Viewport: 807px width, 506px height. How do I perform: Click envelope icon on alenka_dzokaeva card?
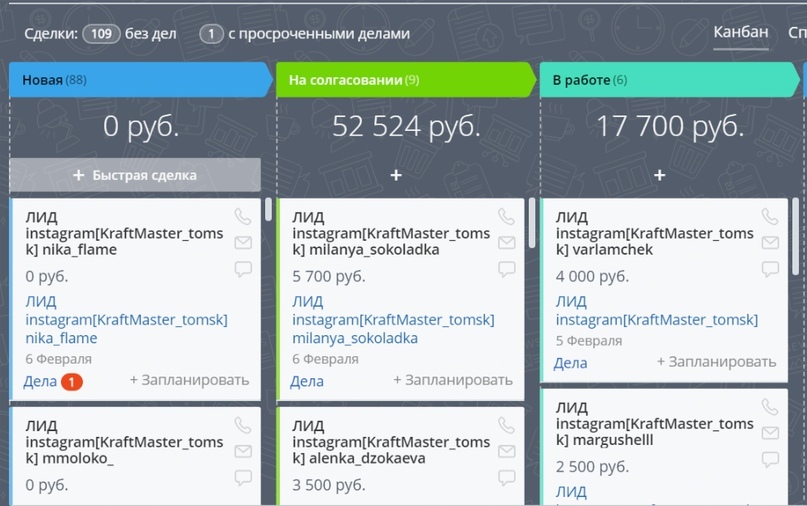pos(506,451)
